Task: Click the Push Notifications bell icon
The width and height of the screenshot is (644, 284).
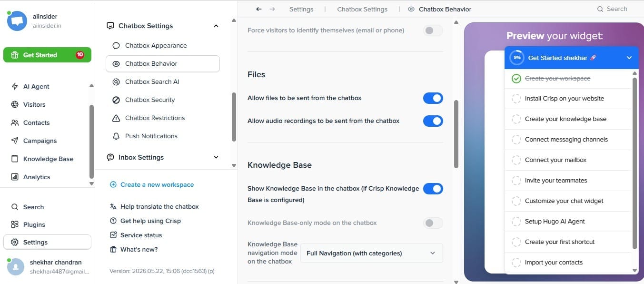Action: [x=116, y=136]
